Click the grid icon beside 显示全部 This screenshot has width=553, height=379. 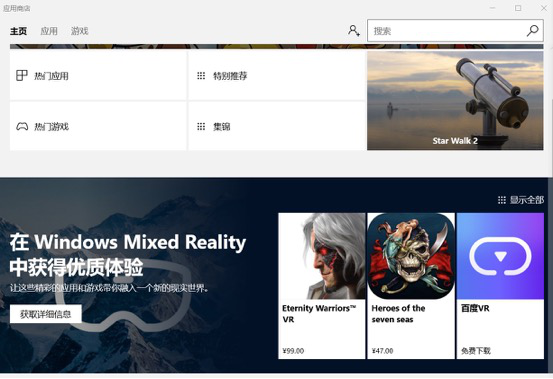pos(502,200)
